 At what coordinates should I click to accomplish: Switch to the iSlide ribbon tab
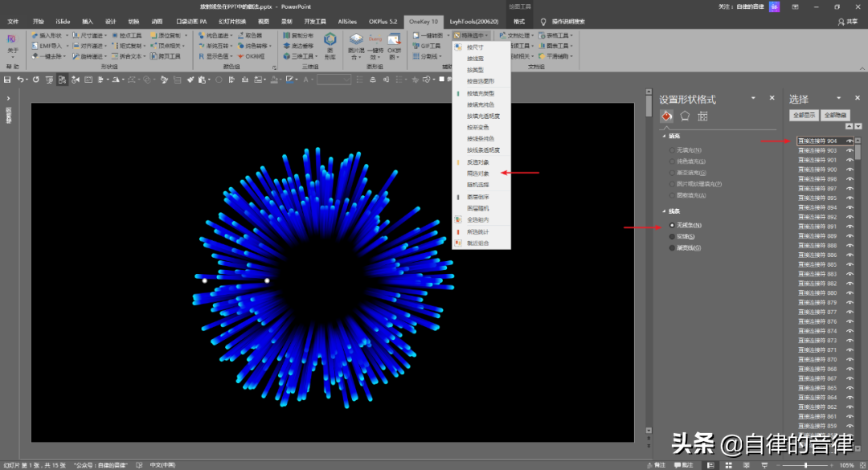63,22
